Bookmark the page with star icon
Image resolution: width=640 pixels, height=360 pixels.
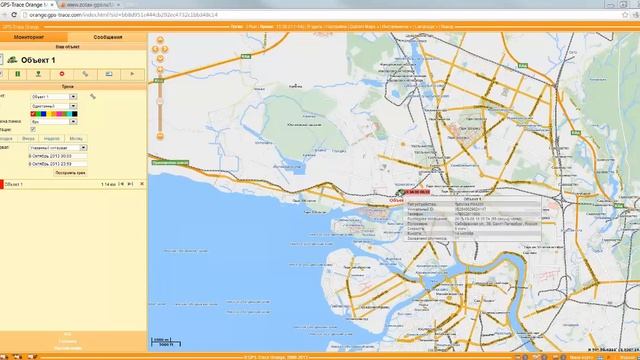click(624, 15)
